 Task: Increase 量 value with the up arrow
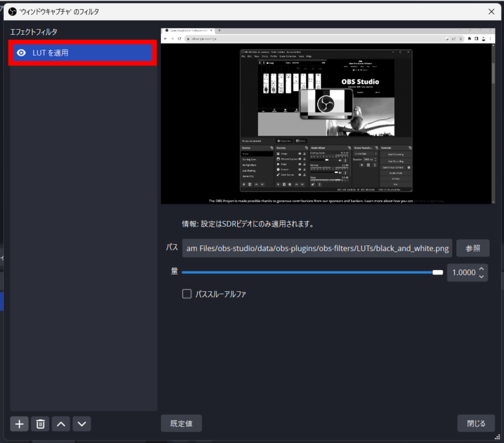481,268
